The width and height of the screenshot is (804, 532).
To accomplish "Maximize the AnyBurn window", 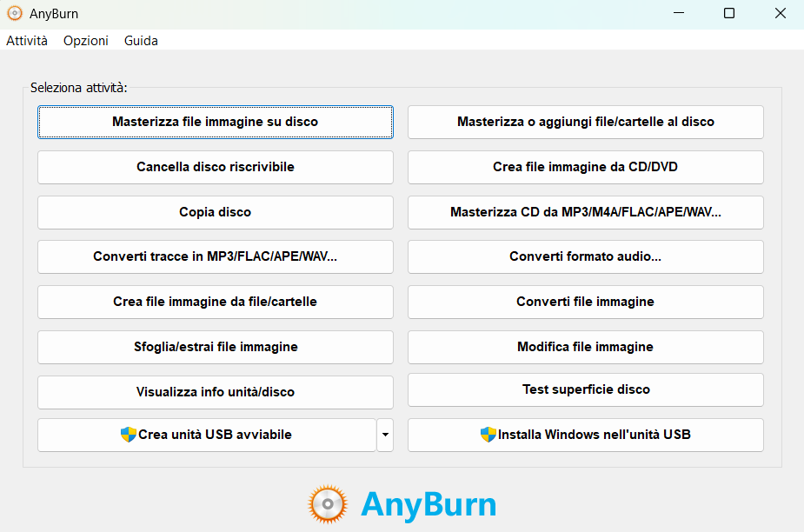I will [729, 13].
